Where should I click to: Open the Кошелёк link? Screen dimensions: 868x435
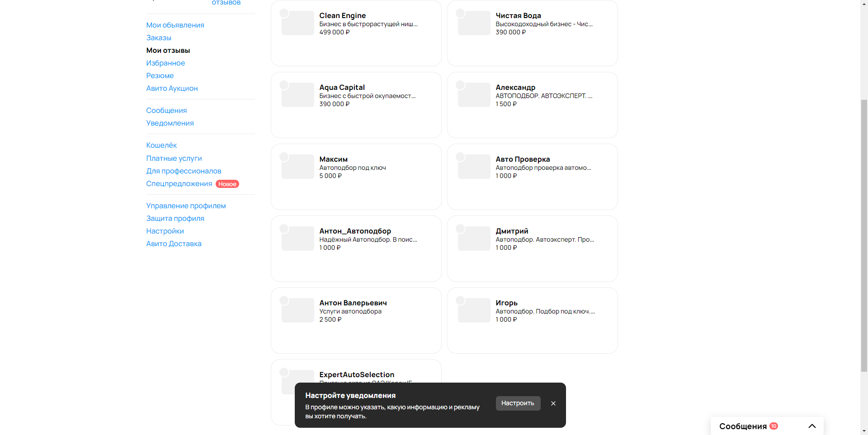161,145
